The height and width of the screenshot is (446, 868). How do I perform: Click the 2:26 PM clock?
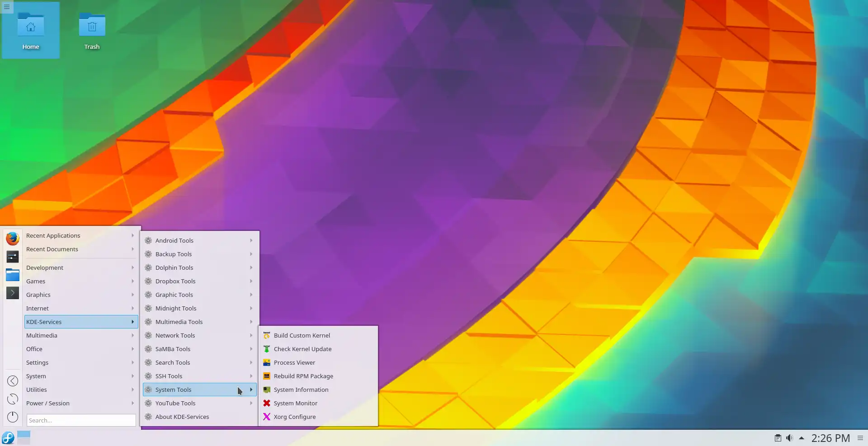tap(830, 438)
